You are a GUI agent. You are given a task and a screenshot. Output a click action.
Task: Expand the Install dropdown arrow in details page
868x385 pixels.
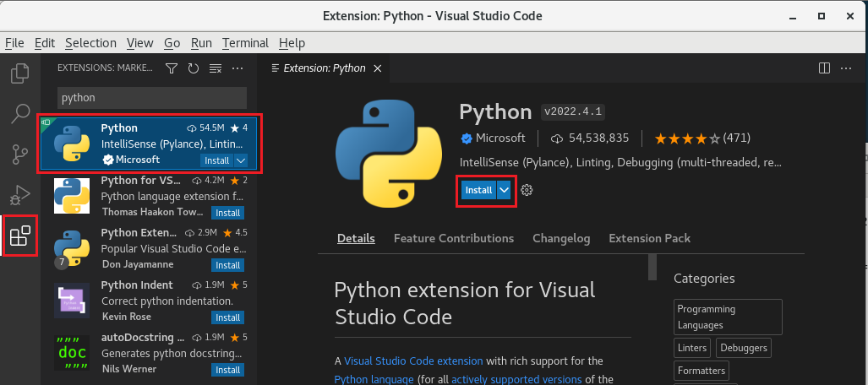point(505,190)
